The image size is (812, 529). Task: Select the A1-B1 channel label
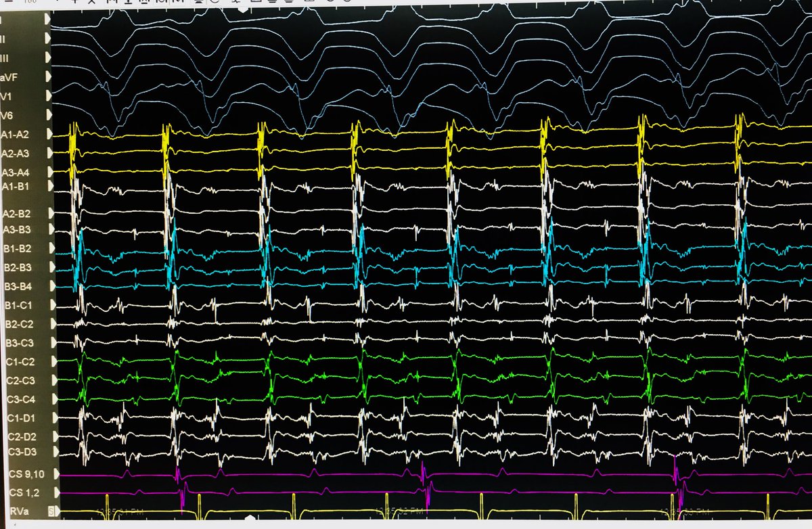click(16, 185)
